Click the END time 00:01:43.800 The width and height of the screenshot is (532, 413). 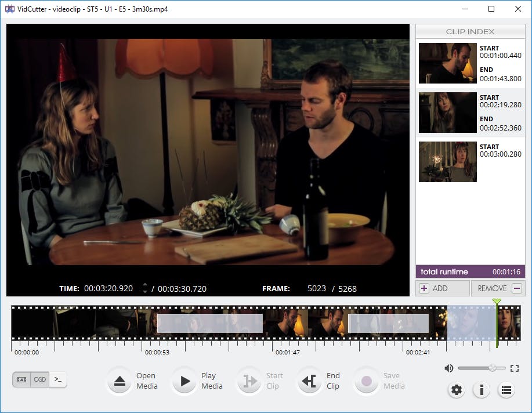coord(501,79)
